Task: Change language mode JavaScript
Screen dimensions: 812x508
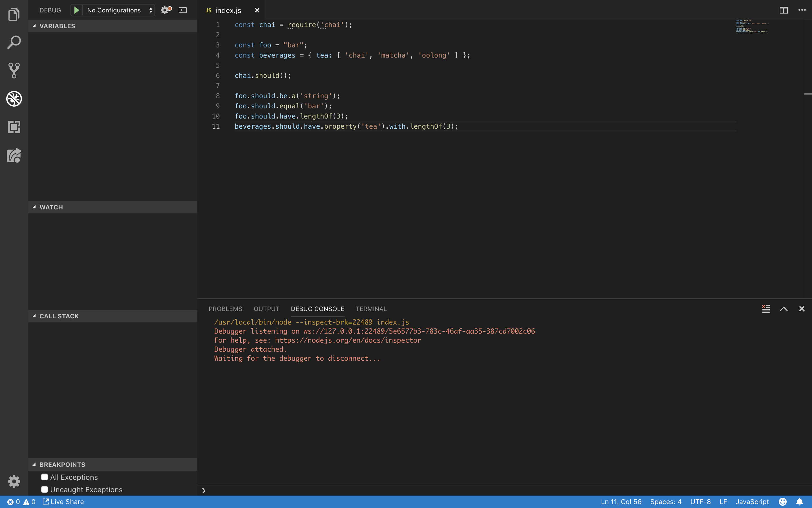Action: click(x=752, y=502)
